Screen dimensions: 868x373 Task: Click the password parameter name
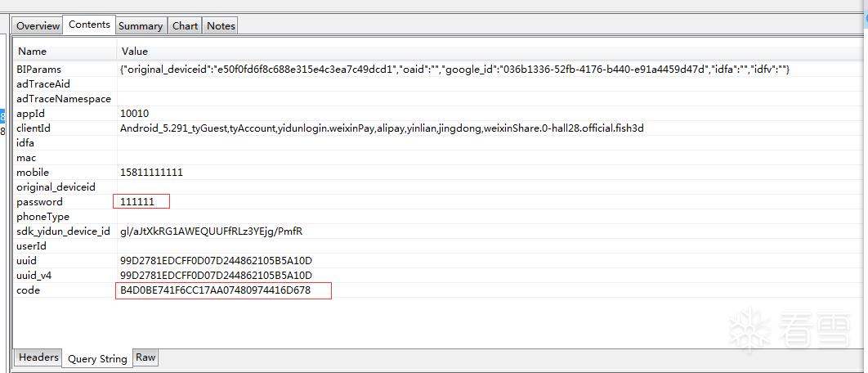[x=40, y=202]
